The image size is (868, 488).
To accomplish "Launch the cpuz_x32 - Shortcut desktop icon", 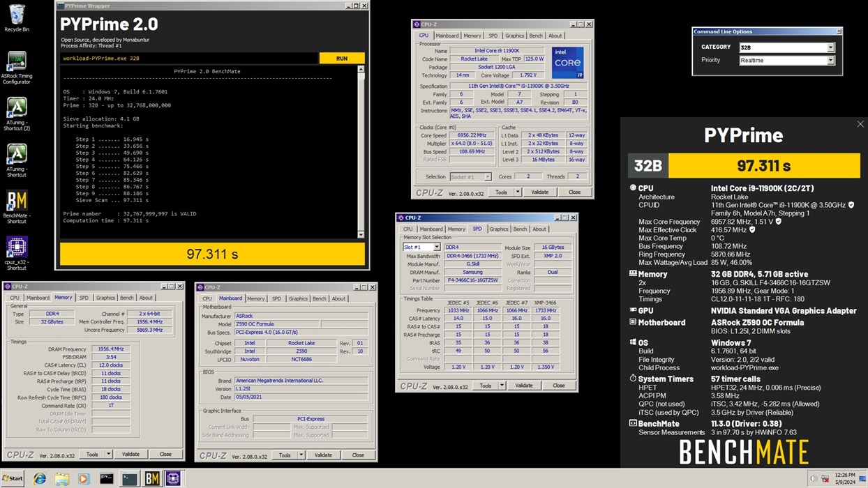I will click(16, 253).
